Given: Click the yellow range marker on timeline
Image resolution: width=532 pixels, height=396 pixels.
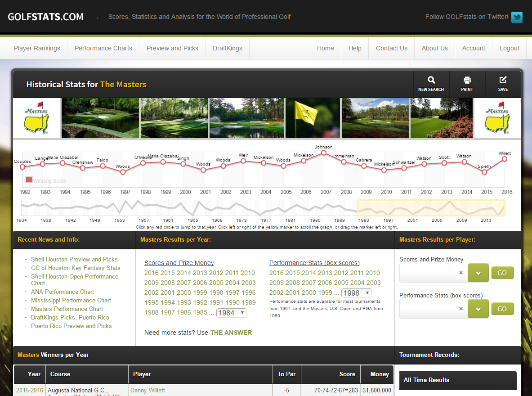Looking at the screenshot, I should click(430, 208).
